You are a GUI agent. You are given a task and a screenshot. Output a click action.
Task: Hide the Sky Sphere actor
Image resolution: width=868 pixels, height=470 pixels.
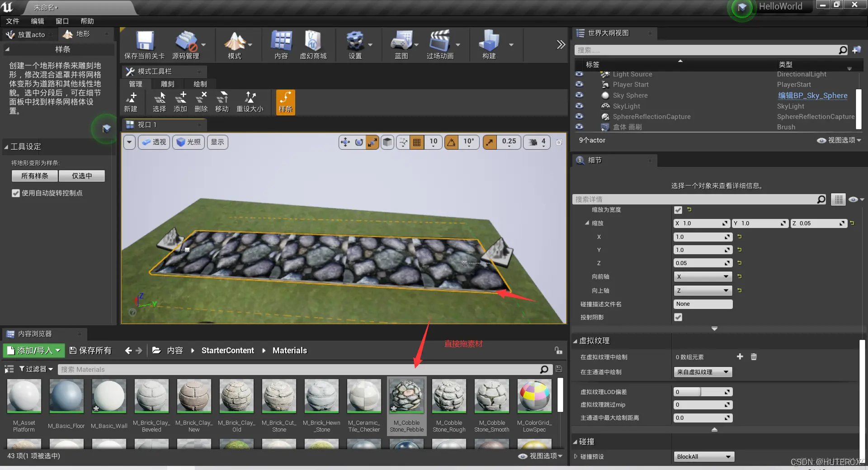[579, 95]
